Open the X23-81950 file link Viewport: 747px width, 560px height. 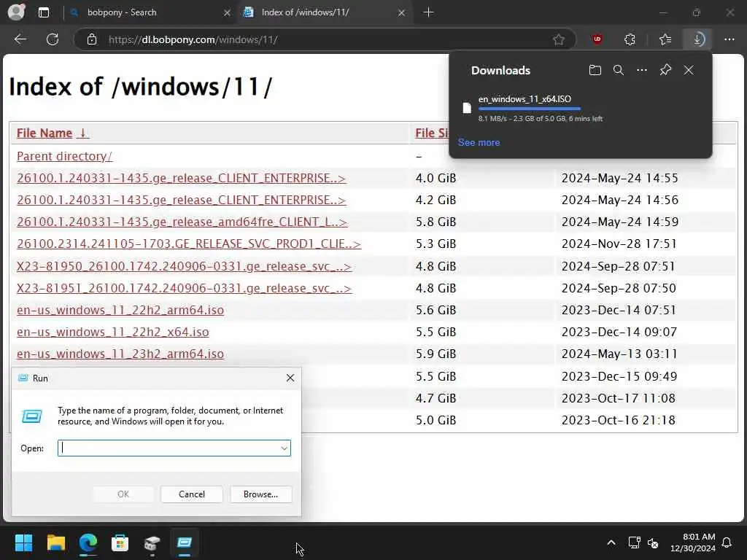click(x=184, y=266)
